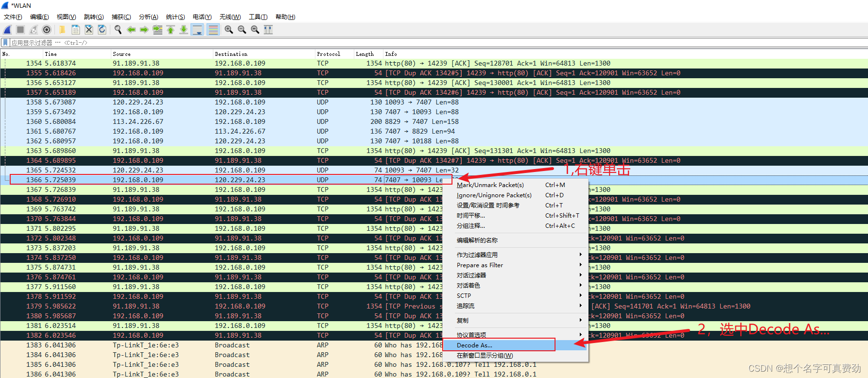
Task: Open the 分析(A) menu
Action: point(148,17)
